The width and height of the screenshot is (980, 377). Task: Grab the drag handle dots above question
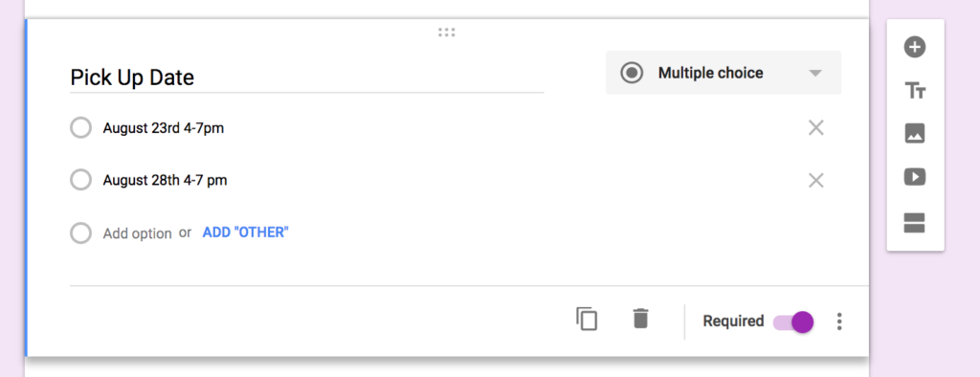446,33
